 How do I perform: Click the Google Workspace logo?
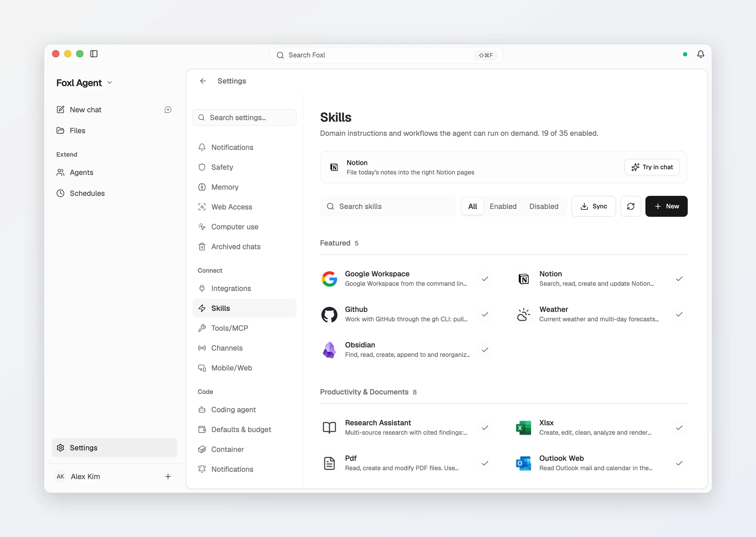click(329, 279)
